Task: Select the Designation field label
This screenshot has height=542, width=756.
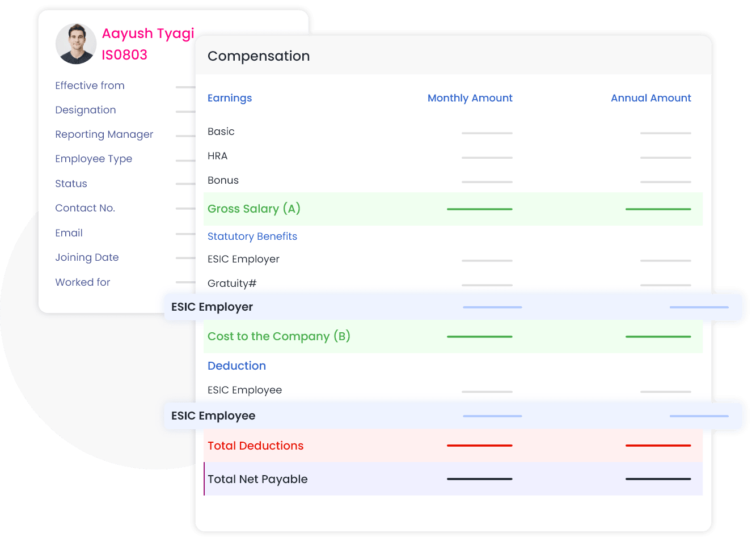Action: [85, 110]
